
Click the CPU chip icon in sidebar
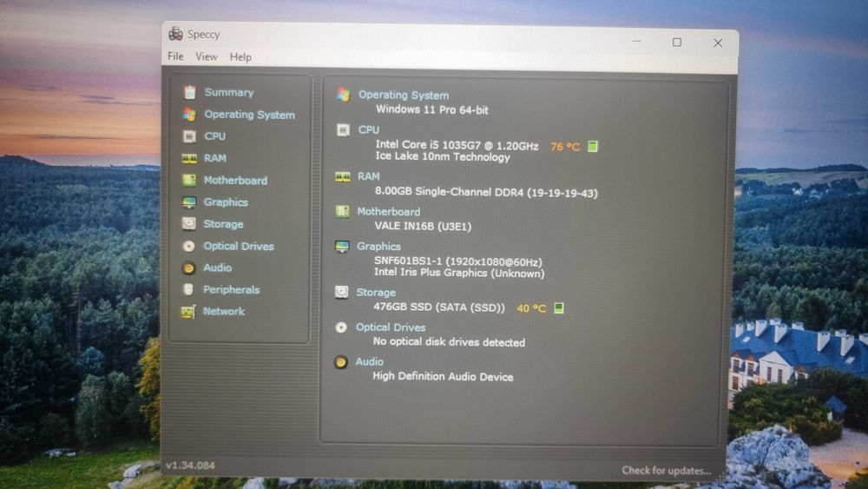pos(189,136)
